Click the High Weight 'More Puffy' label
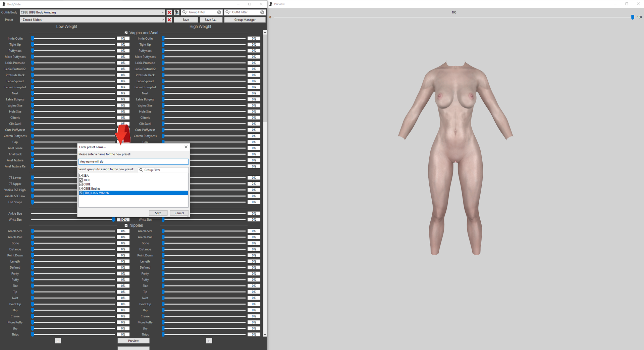The image size is (644, 350). click(145, 322)
